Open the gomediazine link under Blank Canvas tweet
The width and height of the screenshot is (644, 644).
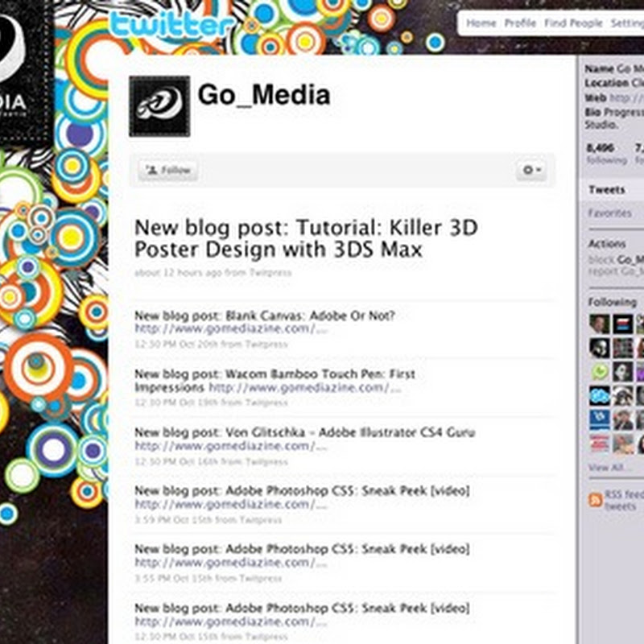[231, 329]
